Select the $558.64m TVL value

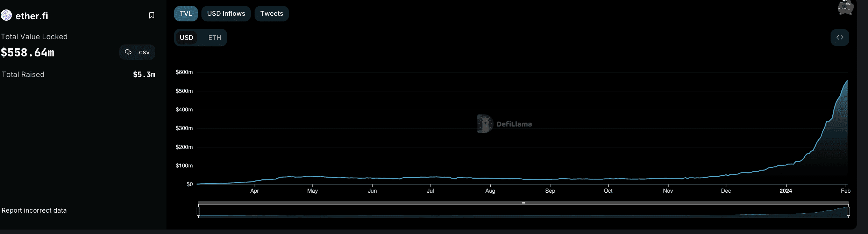(x=28, y=53)
